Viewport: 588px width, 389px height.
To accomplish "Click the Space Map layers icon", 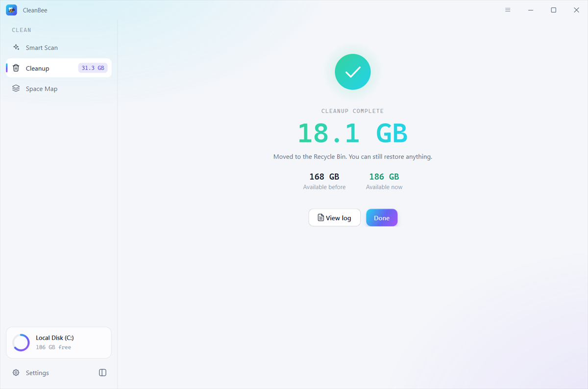I will [x=16, y=89].
